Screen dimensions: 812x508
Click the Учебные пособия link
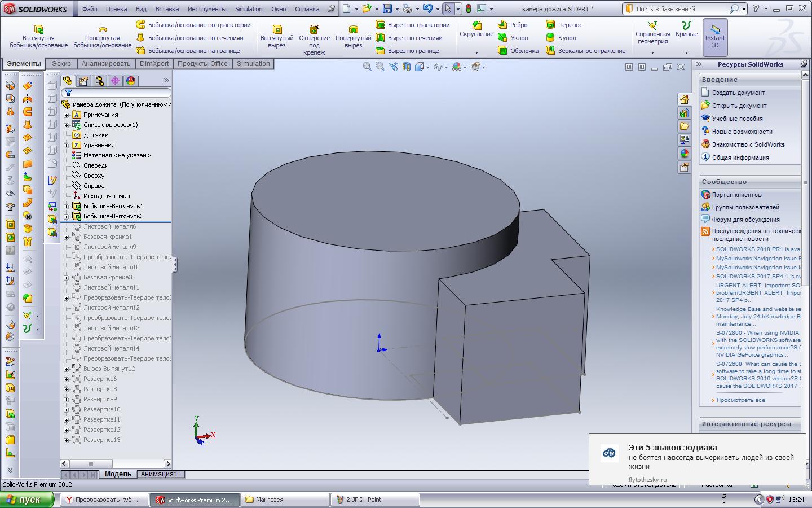point(737,119)
